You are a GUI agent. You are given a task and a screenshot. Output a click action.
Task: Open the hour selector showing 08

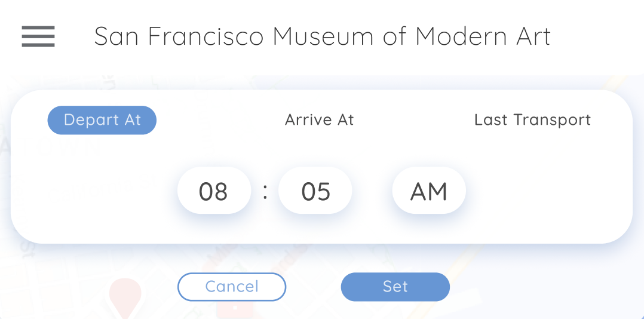tap(214, 191)
